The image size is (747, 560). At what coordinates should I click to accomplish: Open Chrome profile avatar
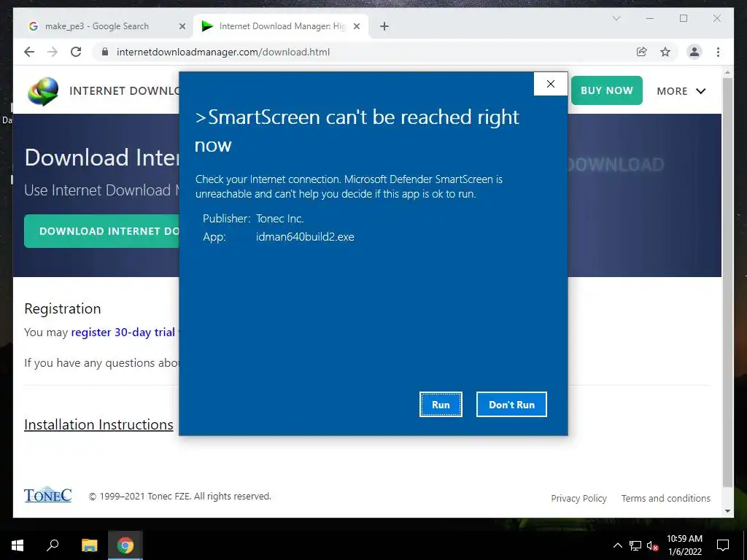tap(694, 52)
